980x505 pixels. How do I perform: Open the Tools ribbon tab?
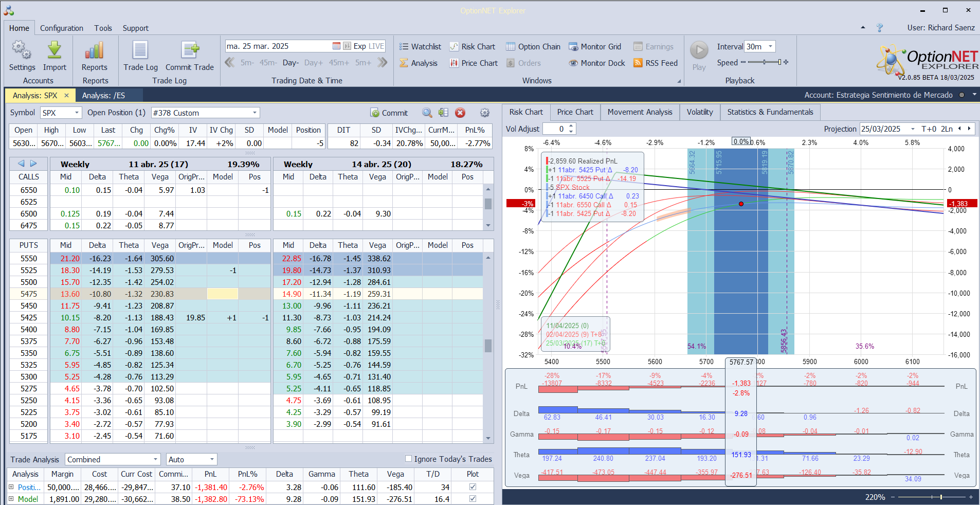(x=103, y=28)
